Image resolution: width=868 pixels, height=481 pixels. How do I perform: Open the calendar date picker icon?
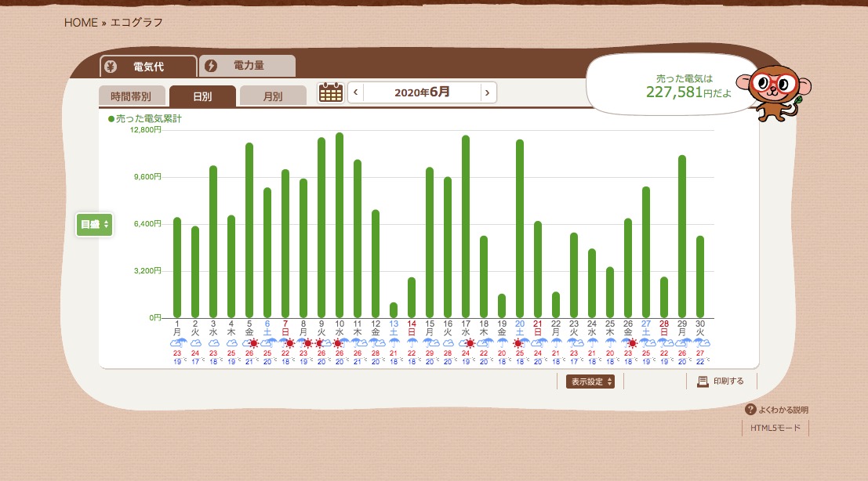tap(330, 92)
